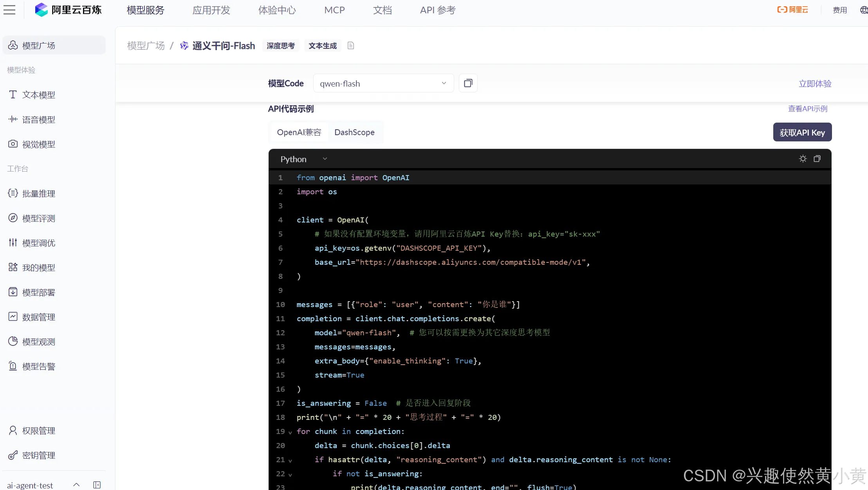Go back to 模型广场 breadcrumb
Viewport: 868px width, 490px height.
[146, 46]
